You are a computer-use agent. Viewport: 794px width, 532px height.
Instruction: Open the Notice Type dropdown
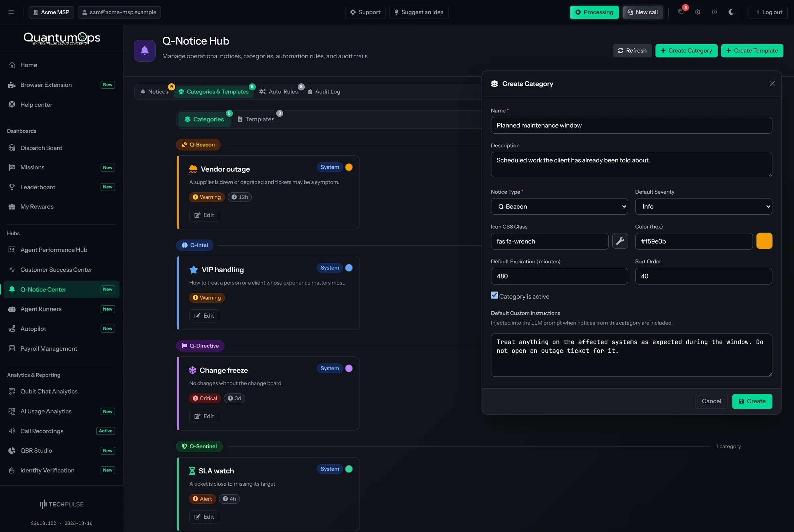click(559, 207)
